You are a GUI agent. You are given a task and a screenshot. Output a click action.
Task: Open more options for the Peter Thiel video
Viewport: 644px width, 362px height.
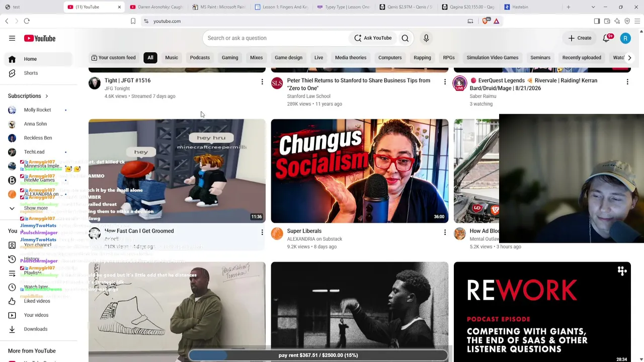(445, 81)
